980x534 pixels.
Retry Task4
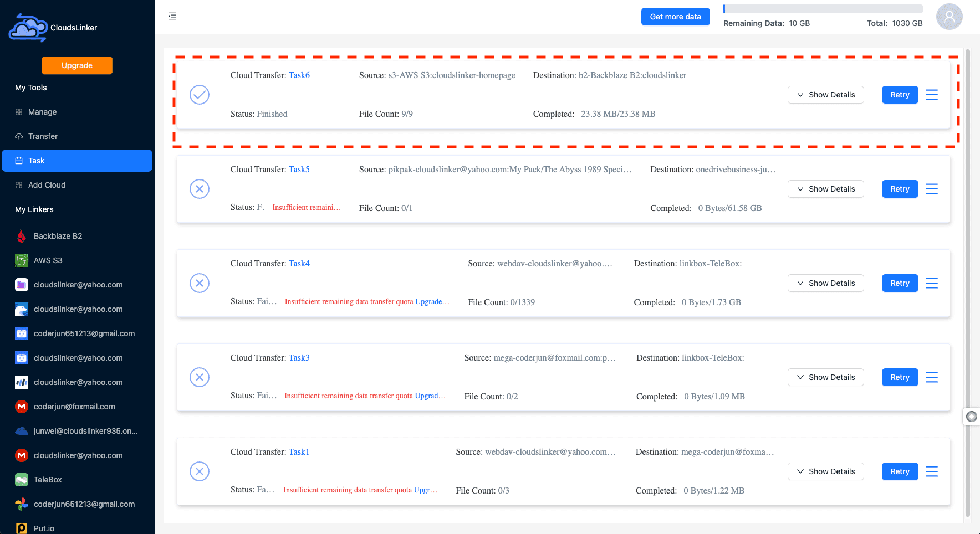[900, 283]
